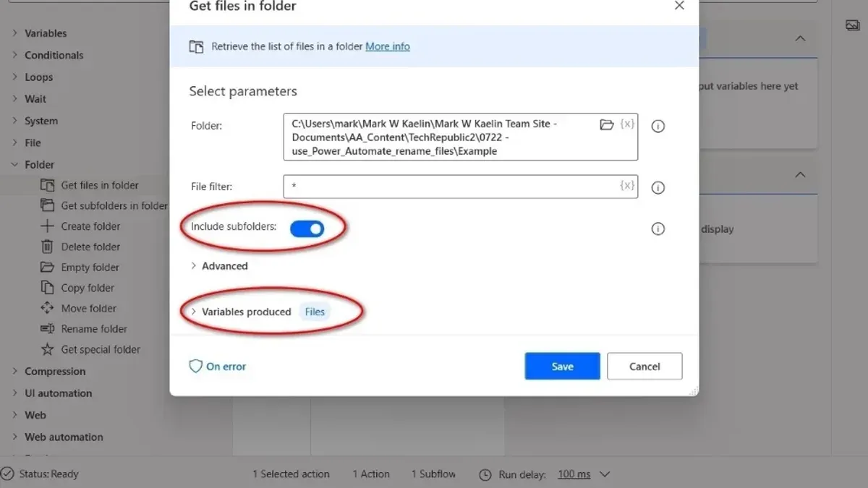Expand the Loops action group
The height and width of the screenshot is (488, 868).
click(x=14, y=77)
